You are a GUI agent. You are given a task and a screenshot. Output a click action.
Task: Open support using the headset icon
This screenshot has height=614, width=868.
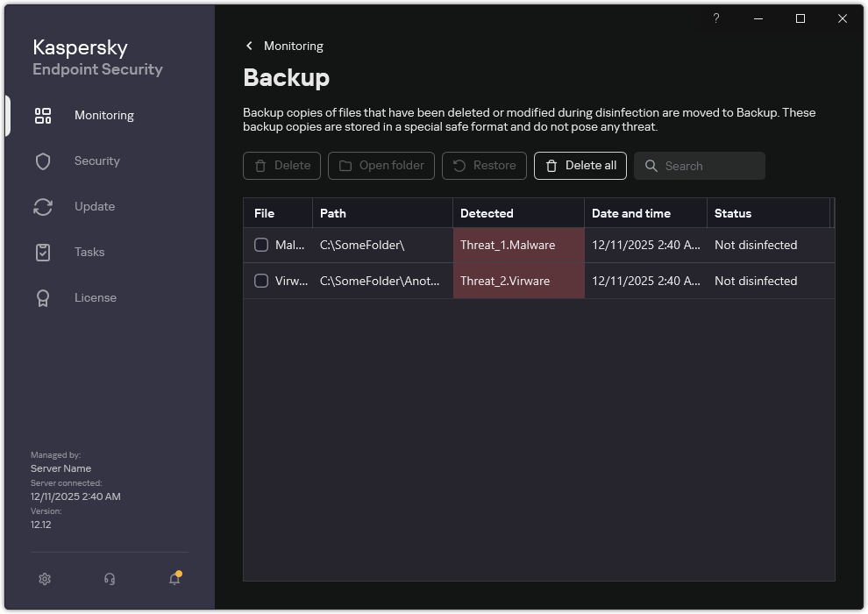(x=109, y=579)
